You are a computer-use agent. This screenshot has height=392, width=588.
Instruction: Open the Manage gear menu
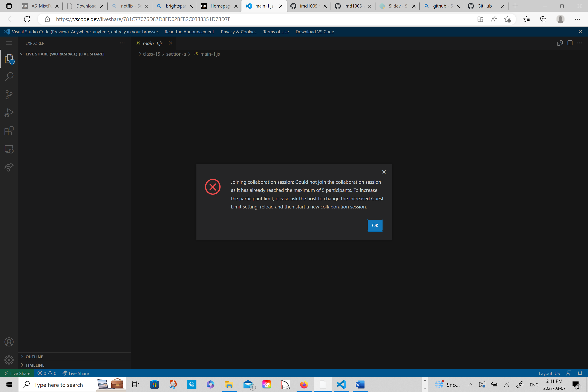[x=9, y=360]
